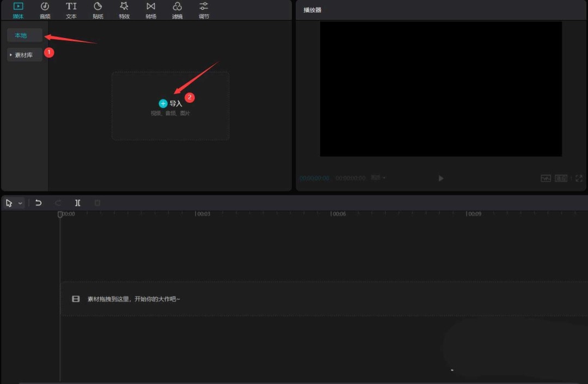Open the 文本 text panel

tap(71, 10)
